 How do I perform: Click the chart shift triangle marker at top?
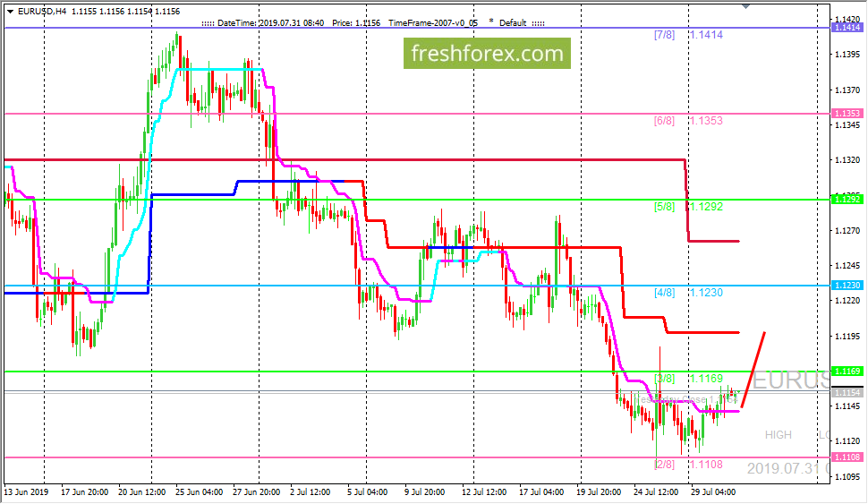click(745, 6)
